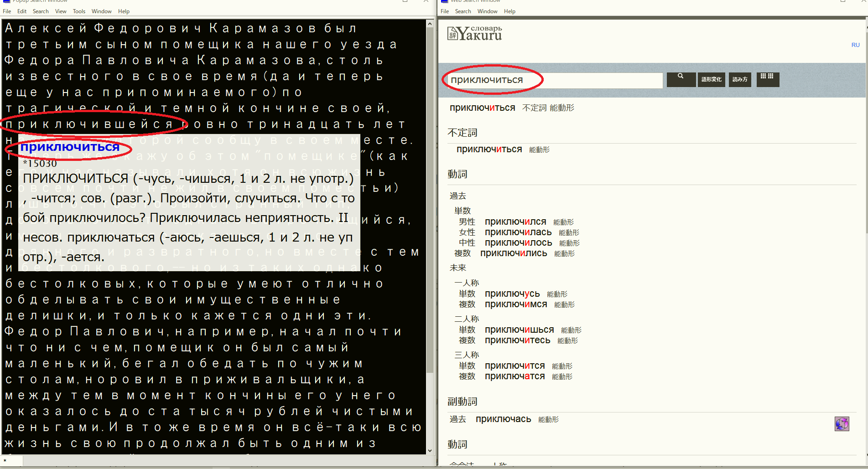Click the word Алексей in the text pane
This screenshot has width=868, height=469.
click(x=46, y=28)
